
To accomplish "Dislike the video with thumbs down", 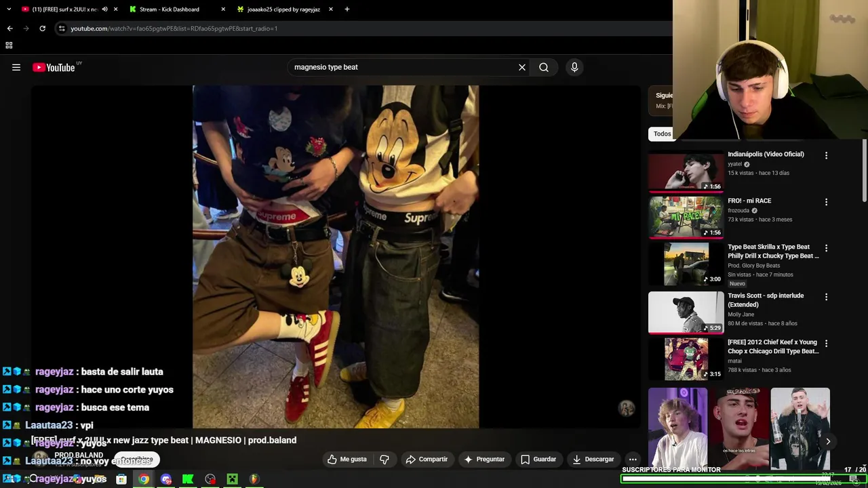I will (384, 460).
